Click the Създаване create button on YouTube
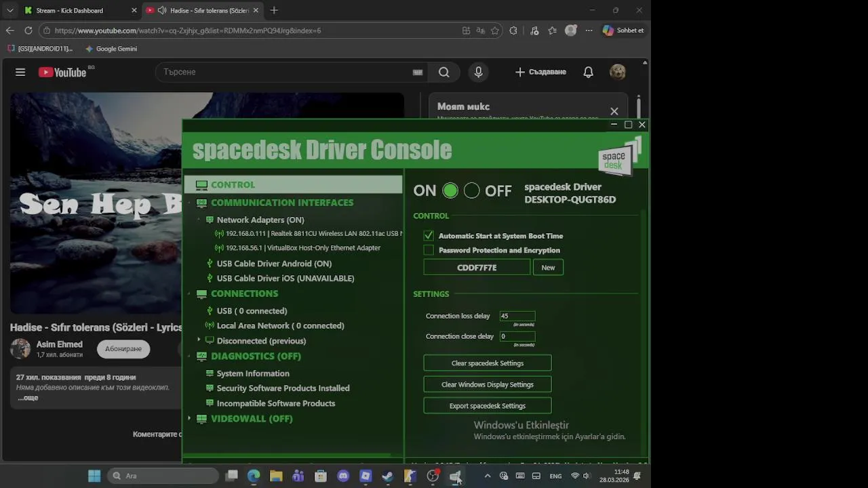The height and width of the screenshot is (488, 868). pos(540,72)
